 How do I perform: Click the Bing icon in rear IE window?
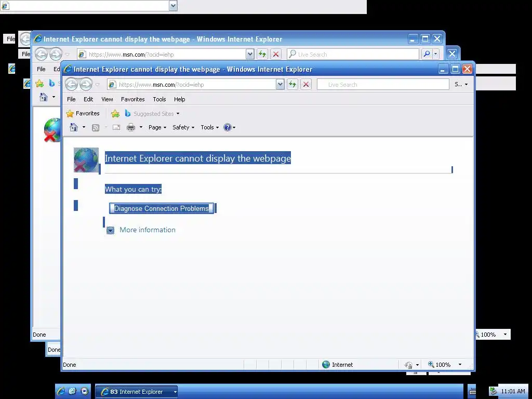pyautogui.click(x=52, y=83)
